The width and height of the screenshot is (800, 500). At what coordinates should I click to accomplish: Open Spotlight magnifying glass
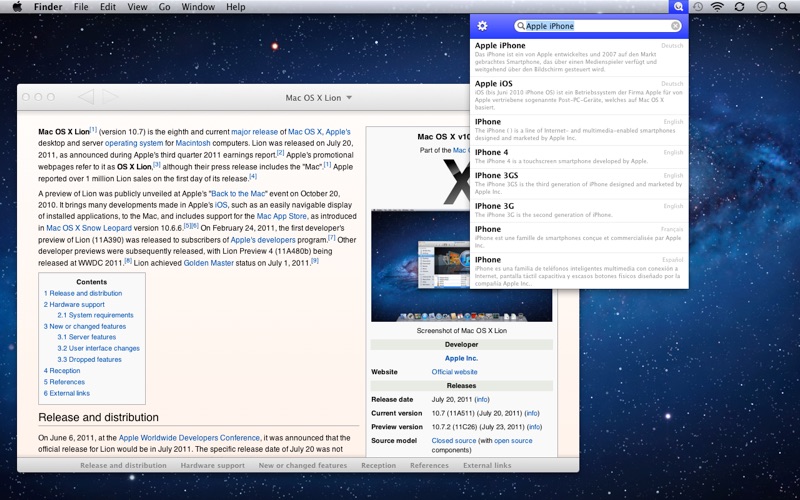coord(783,7)
